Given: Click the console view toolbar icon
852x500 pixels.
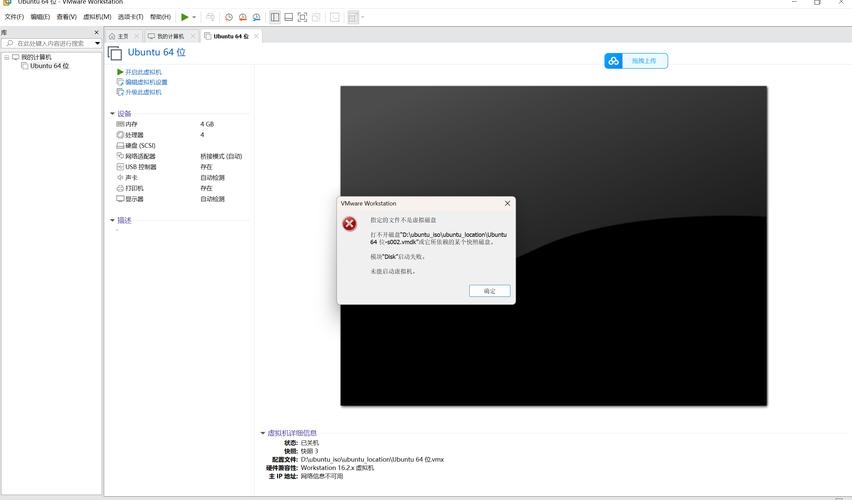Looking at the screenshot, I should coord(335,17).
